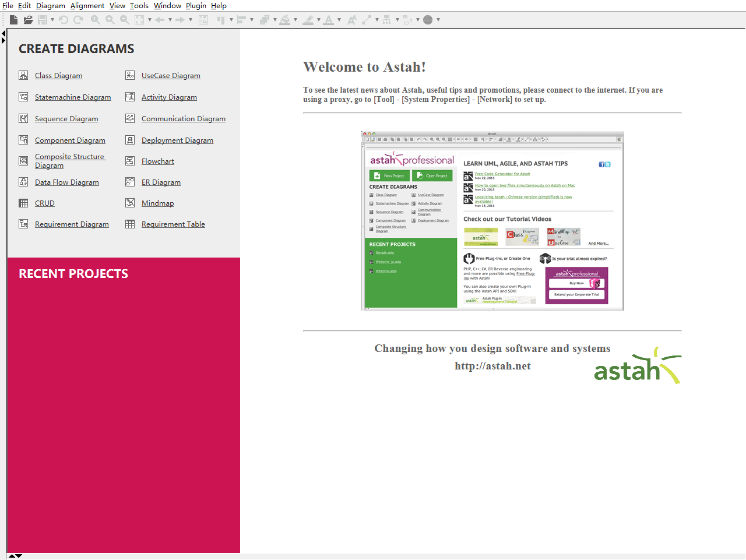Click the New file toolbar icon
This screenshot has height=560, width=746.
point(13,20)
